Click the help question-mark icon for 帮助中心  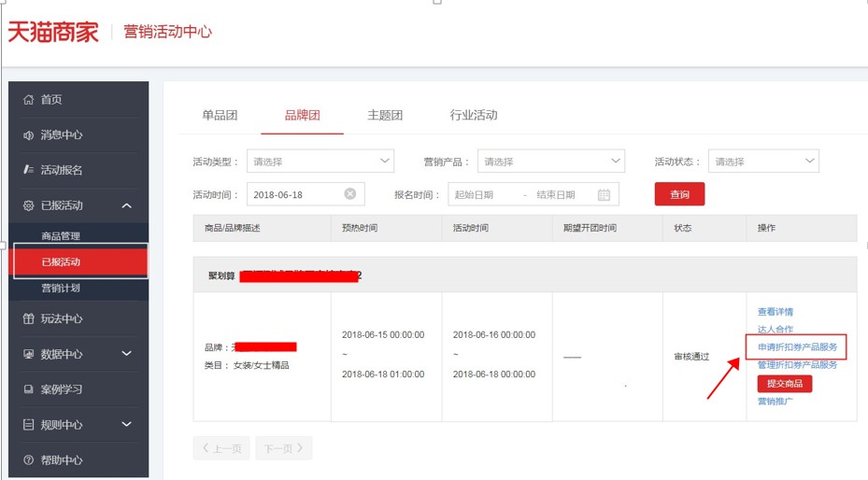point(28,460)
